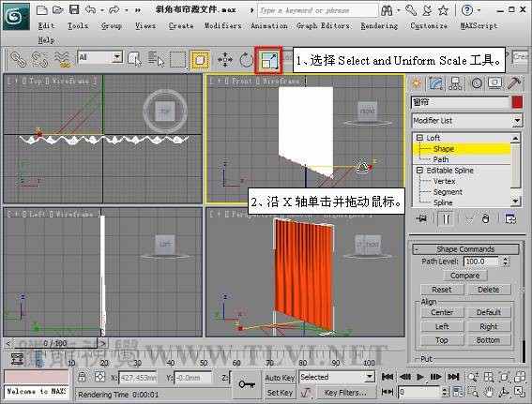The width and height of the screenshot is (532, 404).
Task: Click the red object color swatch
Action: pos(517,102)
